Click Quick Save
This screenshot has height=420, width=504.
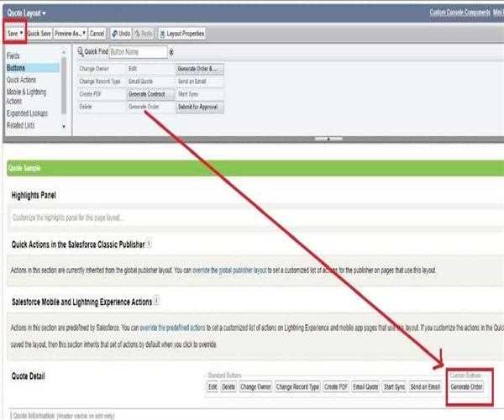pyautogui.click(x=39, y=34)
